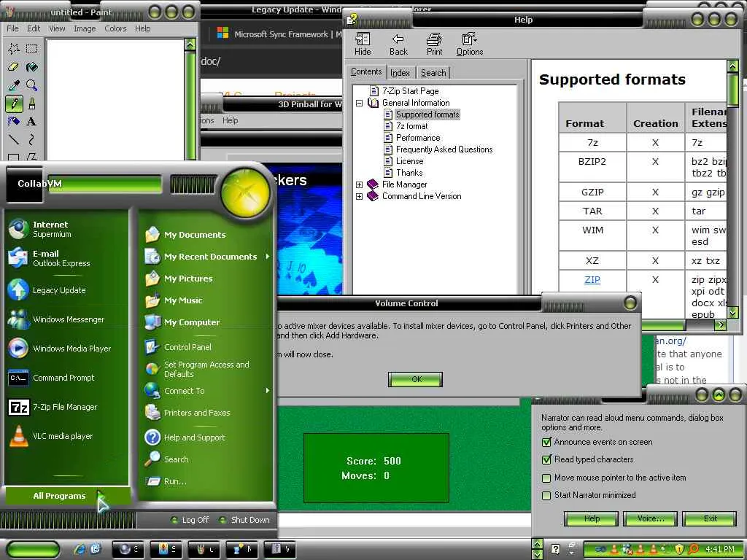
Task: Enable Move mouse pointer to active item
Action: tap(547, 478)
